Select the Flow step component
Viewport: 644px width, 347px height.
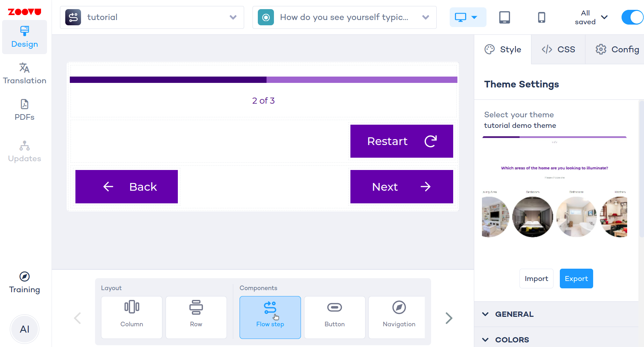click(x=270, y=317)
